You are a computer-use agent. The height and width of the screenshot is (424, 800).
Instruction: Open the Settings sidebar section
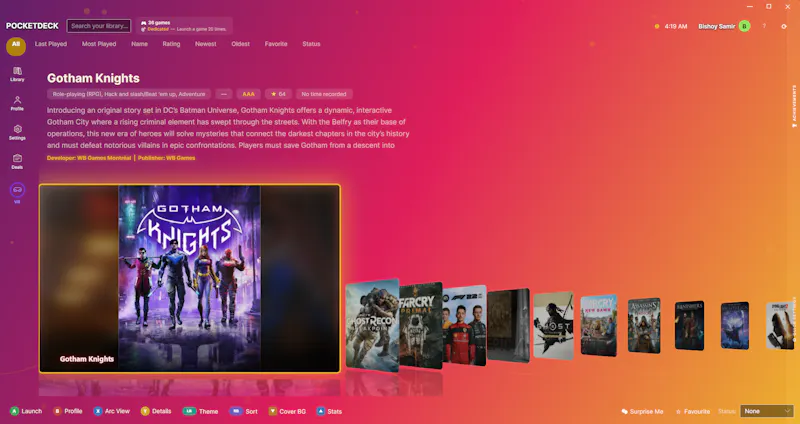17,132
